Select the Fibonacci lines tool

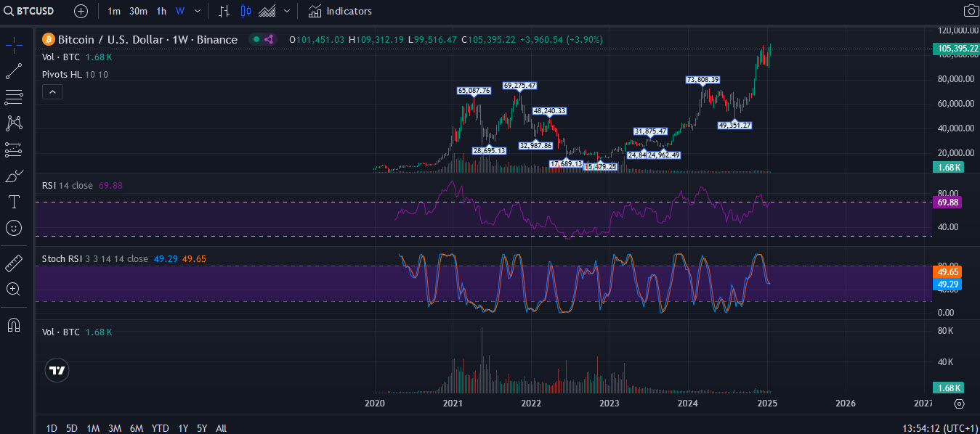(x=13, y=97)
